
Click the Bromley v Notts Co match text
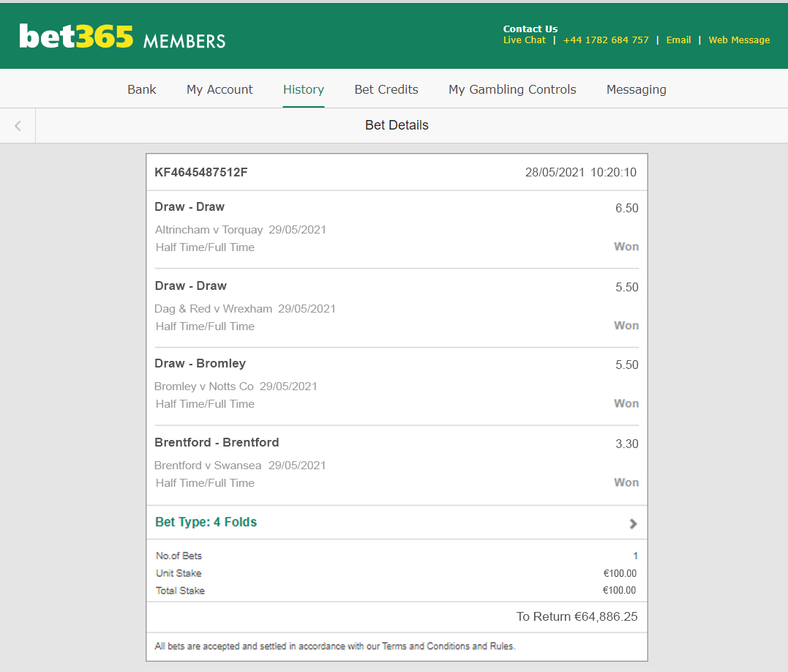point(204,387)
